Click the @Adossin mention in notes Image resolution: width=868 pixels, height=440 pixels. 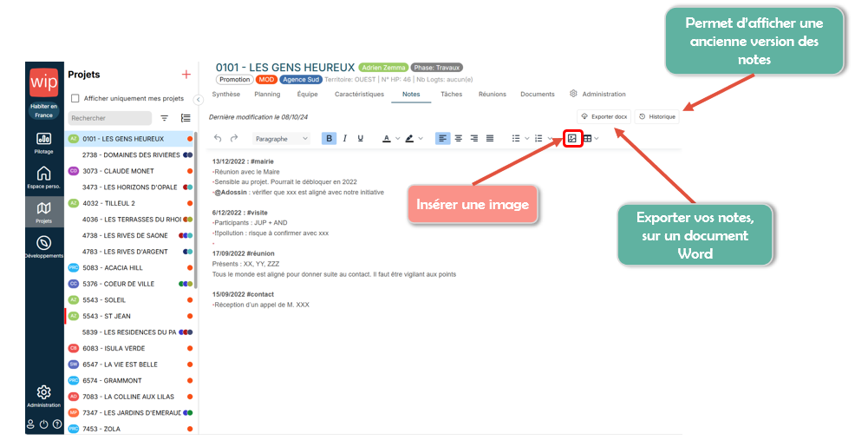(231, 193)
